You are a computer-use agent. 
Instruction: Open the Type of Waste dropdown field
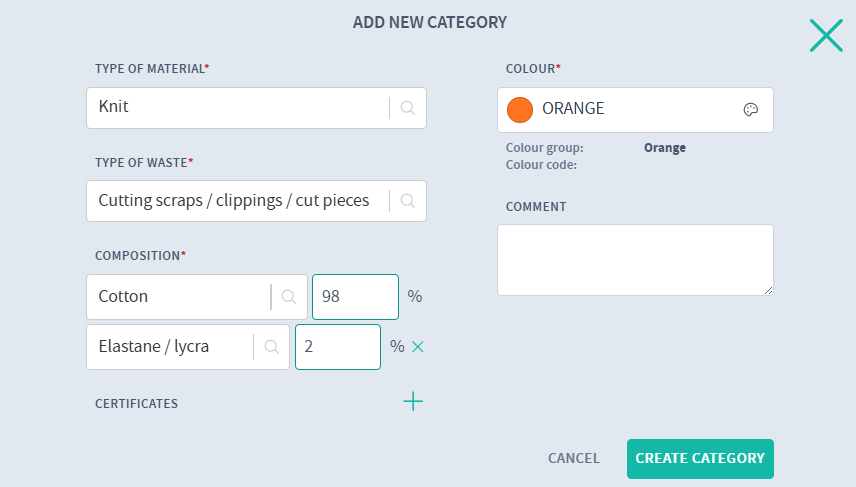click(x=238, y=201)
